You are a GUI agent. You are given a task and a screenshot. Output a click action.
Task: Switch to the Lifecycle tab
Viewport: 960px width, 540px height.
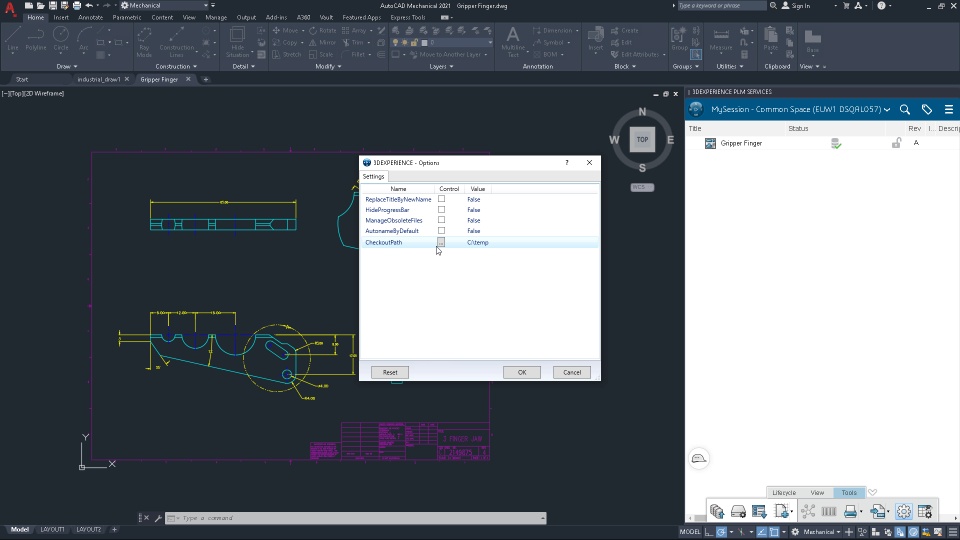pyautogui.click(x=784, y=492)
